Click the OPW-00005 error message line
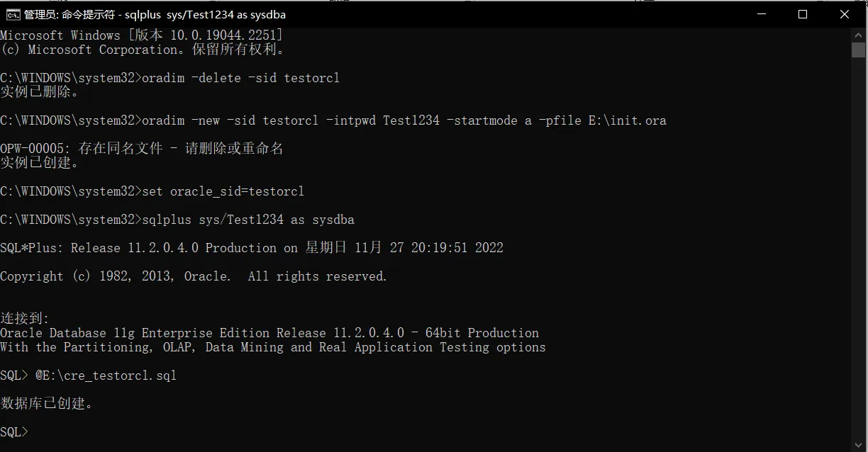This screenshot has width=868, height=452. pyautogui.click(x=142, y=149)
